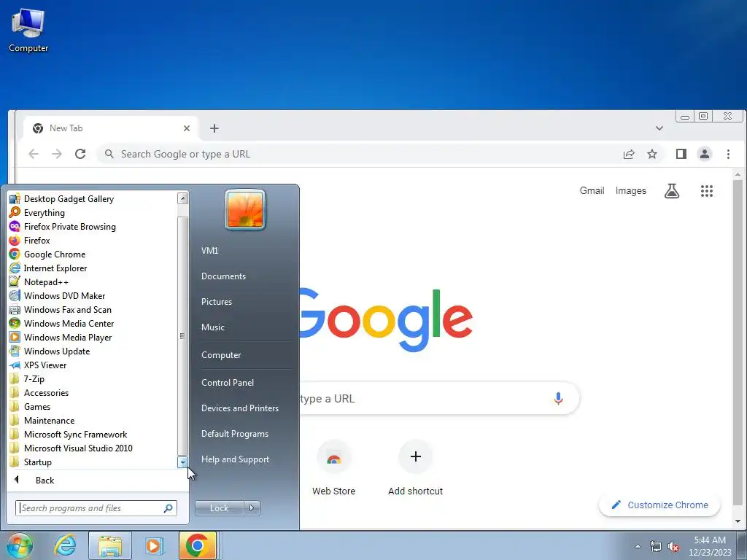Open Chrome tab search chevron

(x=659, y=128)
